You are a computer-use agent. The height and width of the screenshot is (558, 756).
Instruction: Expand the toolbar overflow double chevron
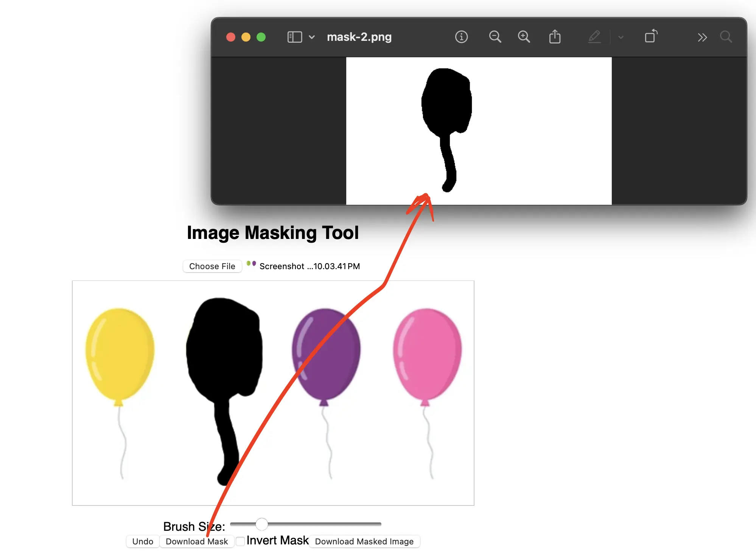702,37
